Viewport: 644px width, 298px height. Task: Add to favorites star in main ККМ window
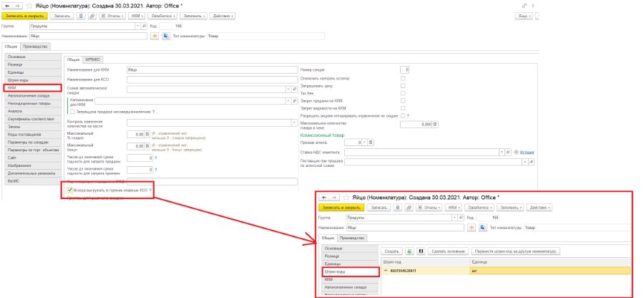coord(29,6)
